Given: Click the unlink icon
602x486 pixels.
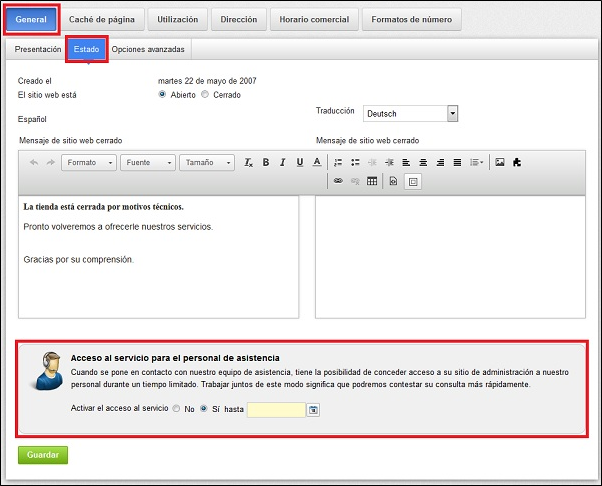Looking at the screenshot, I should click(x=355, y=181).
